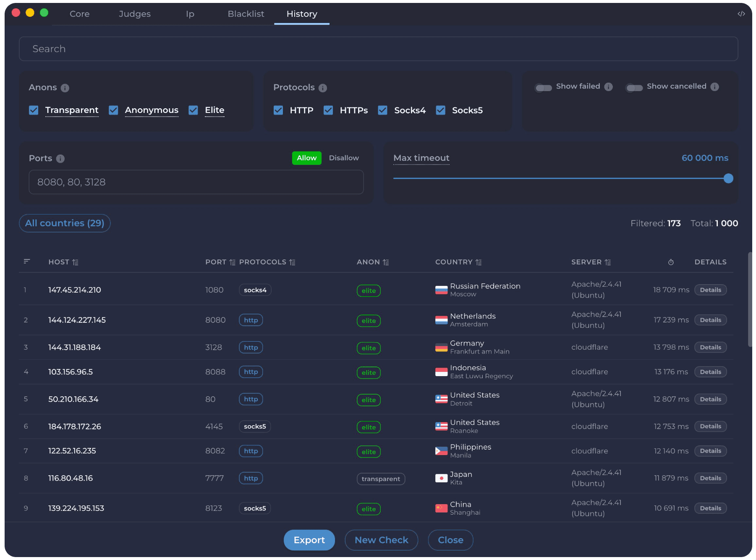Viewport: 756px width, 560px height.
Task: Click the Protocols info icon
Action: (322, 88)
